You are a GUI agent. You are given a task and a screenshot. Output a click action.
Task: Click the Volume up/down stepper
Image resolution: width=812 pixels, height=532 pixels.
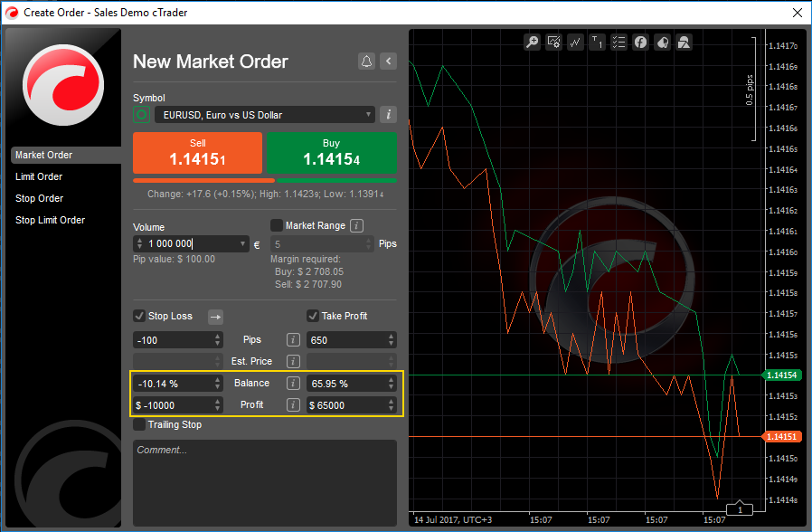139,243
